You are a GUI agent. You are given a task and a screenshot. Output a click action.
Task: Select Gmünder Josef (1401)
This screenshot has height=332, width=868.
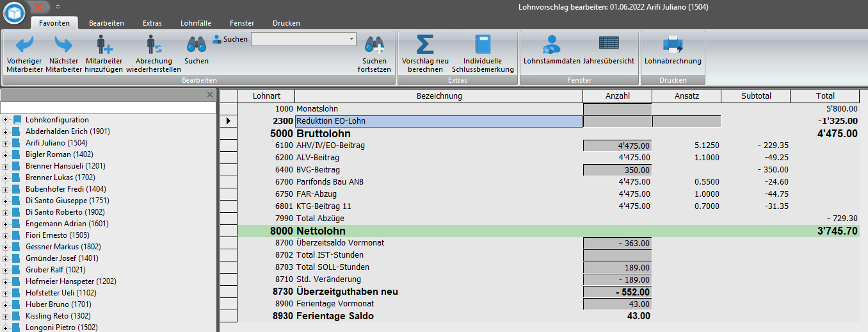tap(62, 258)
